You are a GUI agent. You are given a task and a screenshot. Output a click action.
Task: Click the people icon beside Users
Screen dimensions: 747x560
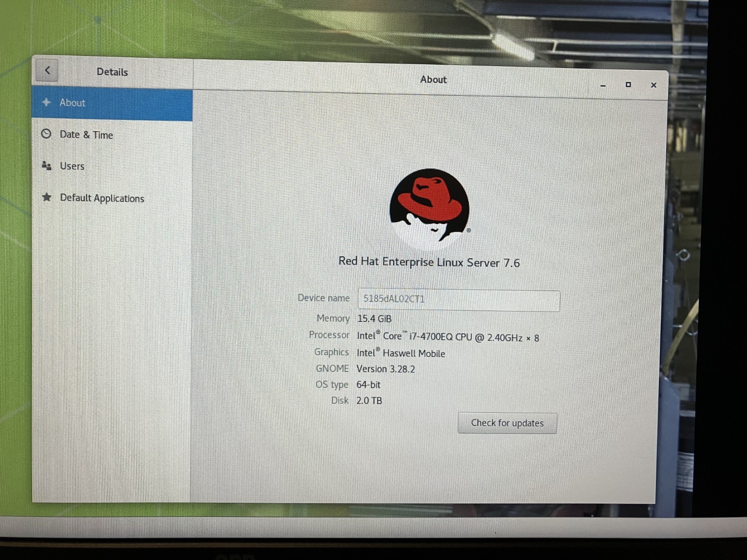46,166
